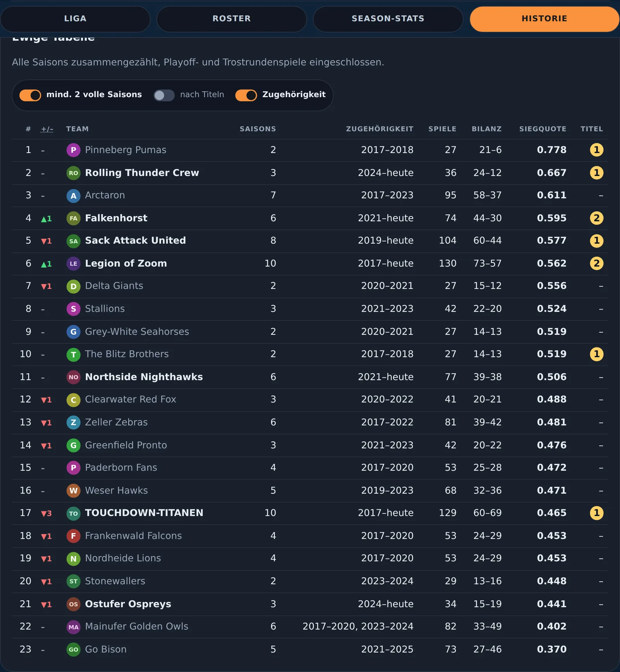Click the Stallions S badge

coord(73,309)
